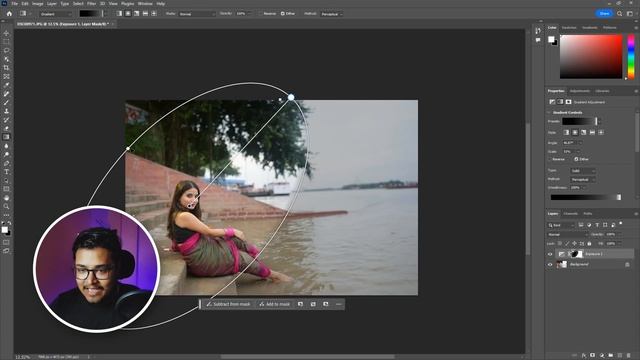The image size is (640, 360).
Task: Select the Clone Stamp tool
Action: tap(6, 111)
